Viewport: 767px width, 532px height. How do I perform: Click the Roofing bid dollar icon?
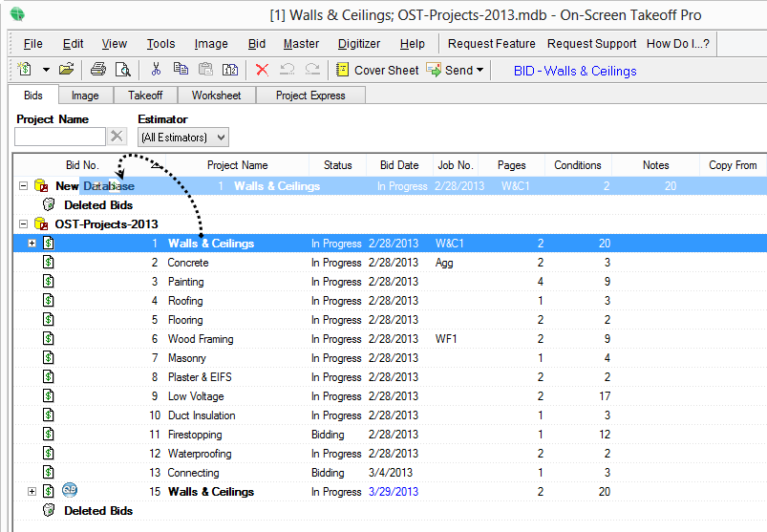point(48,300)
